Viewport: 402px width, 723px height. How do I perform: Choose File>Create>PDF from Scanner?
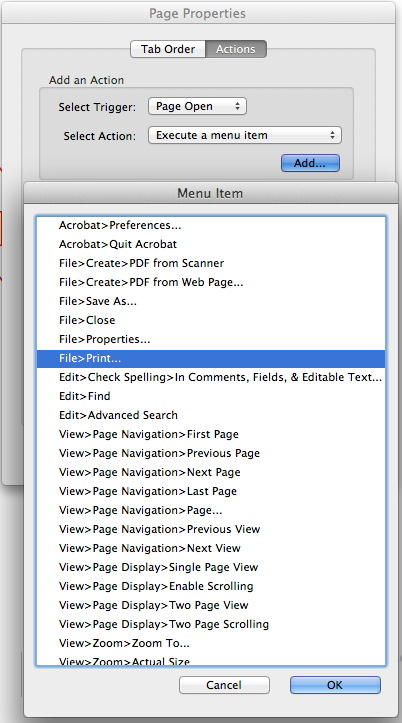click(211, 263)
